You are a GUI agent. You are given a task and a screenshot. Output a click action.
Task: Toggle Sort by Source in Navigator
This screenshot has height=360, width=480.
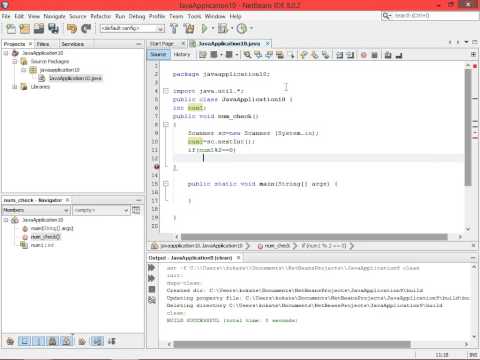pyautogui.click(x=112, y=341)
